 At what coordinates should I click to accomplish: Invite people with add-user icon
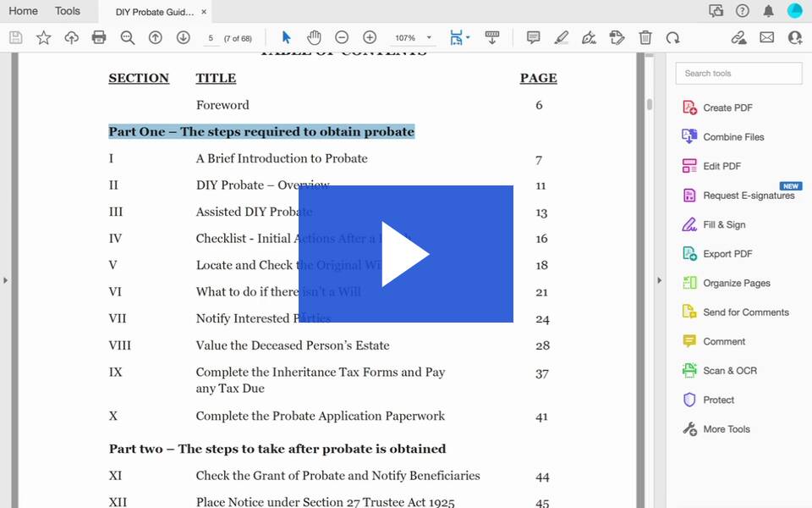pyautogui.click(x=795, y=37)
